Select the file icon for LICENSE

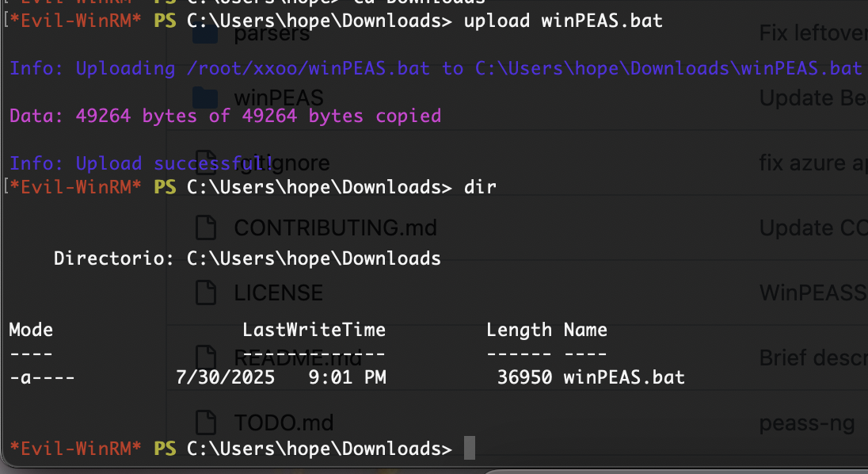click(205, 292)
